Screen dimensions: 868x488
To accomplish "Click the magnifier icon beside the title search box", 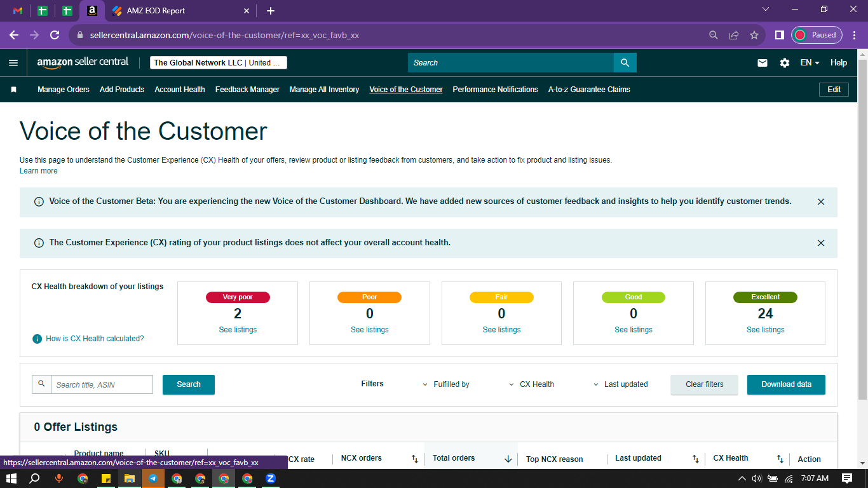I will tap(42, 384).
